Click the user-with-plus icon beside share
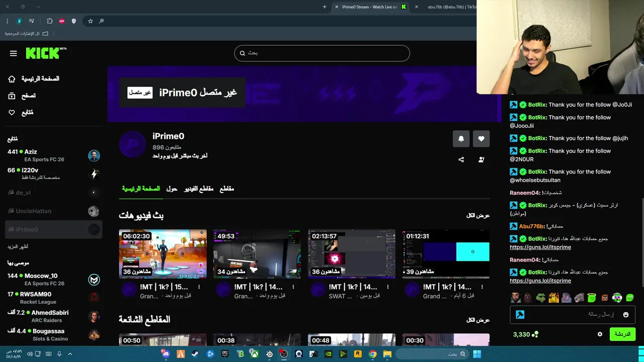 coord(481,160)
